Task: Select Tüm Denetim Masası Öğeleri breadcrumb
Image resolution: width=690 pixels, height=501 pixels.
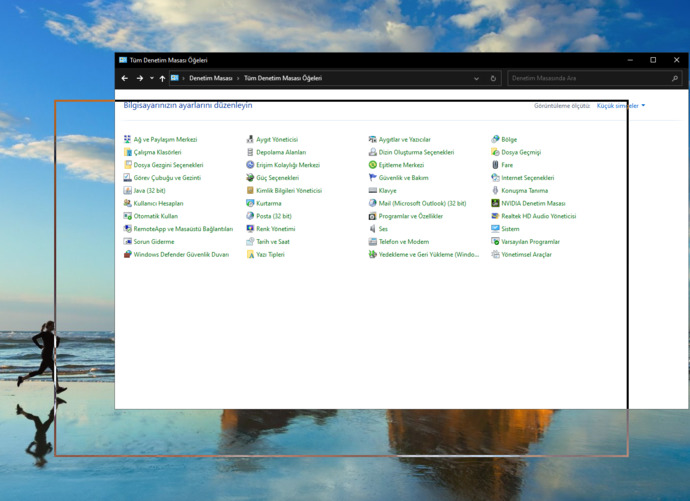Action: [x=283, y=78]
